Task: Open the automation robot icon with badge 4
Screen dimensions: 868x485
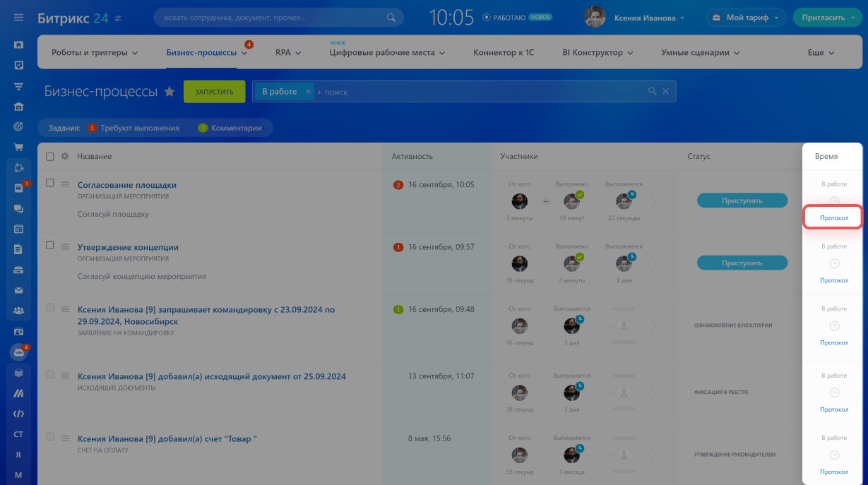Action: point(18,352)
